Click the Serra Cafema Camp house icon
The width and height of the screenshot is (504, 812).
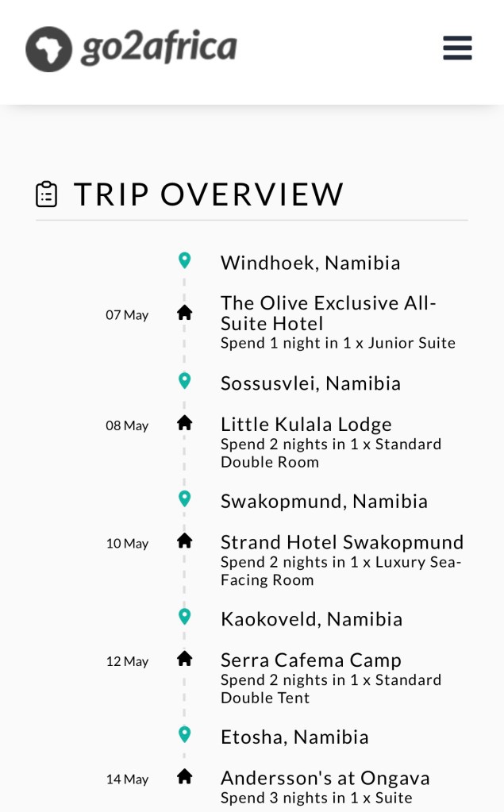coord(185,658)
